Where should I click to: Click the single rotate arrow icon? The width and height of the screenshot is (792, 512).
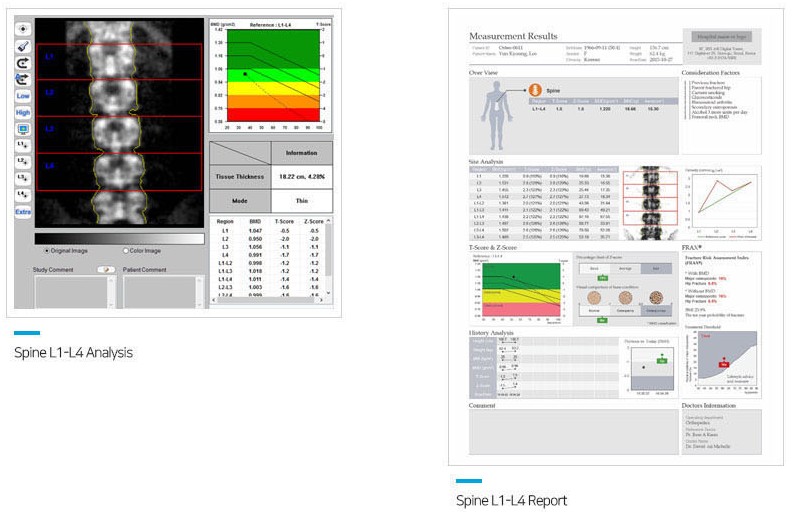point(23,63)
